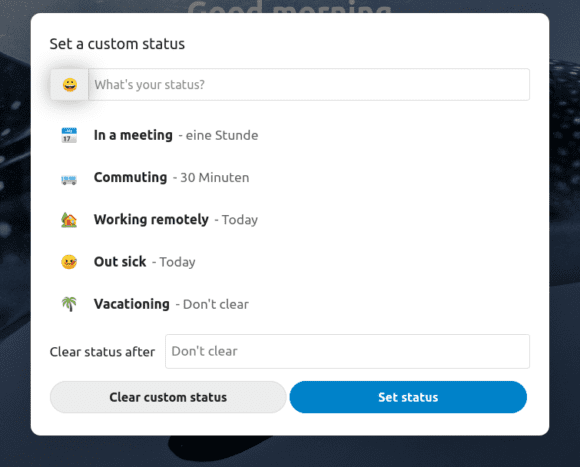Click the blue Set status button

[408, 397]
